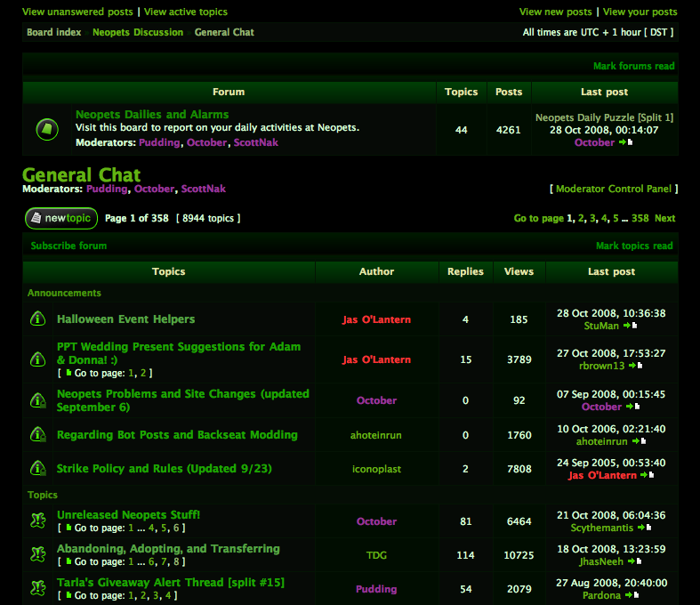The image size is (700, 605).
Task: Click the 'Page 1 of 358' text
Action: [x=137, y=218]
